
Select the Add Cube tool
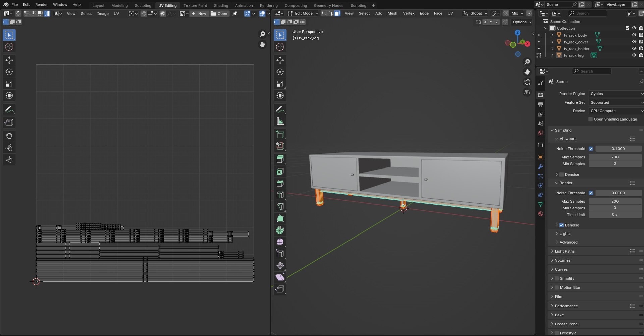[280, 135]
